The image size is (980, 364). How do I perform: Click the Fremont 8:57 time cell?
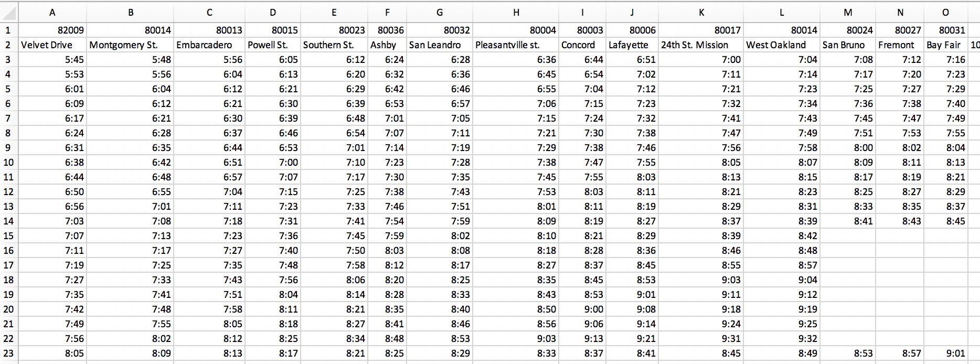click(x=900, y=354)
